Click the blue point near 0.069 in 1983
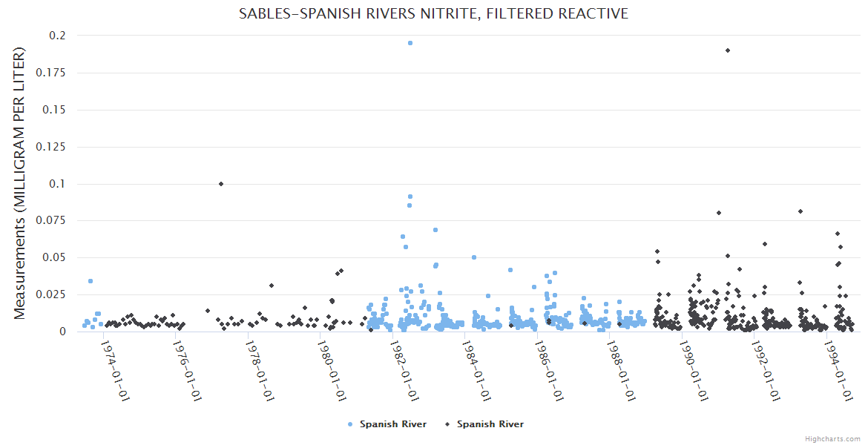 (435, 230)
